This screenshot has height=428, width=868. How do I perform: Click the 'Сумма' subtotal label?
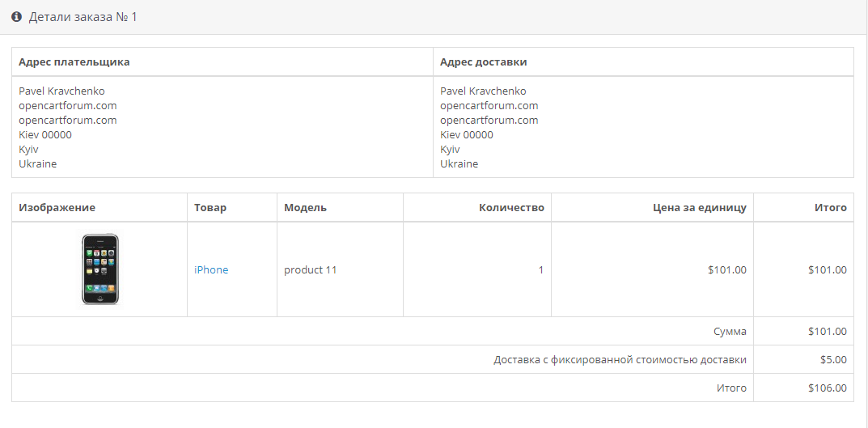click(x=730, y=332)
